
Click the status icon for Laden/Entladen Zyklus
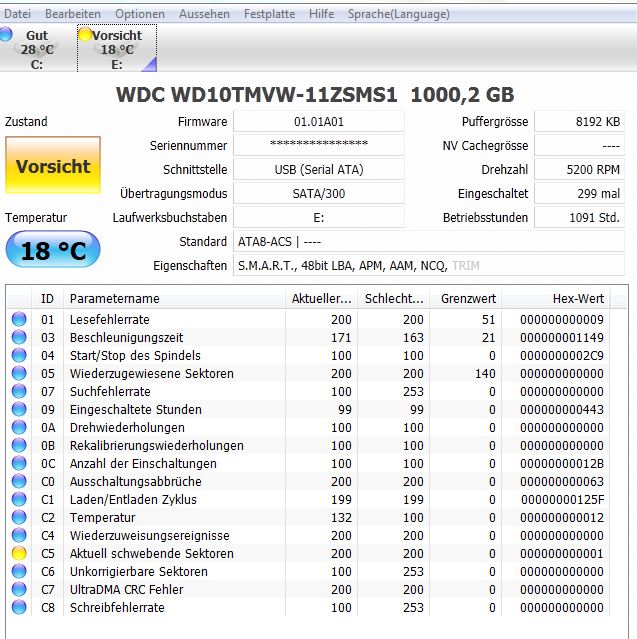pyautogui.click(x=19, y=499)
